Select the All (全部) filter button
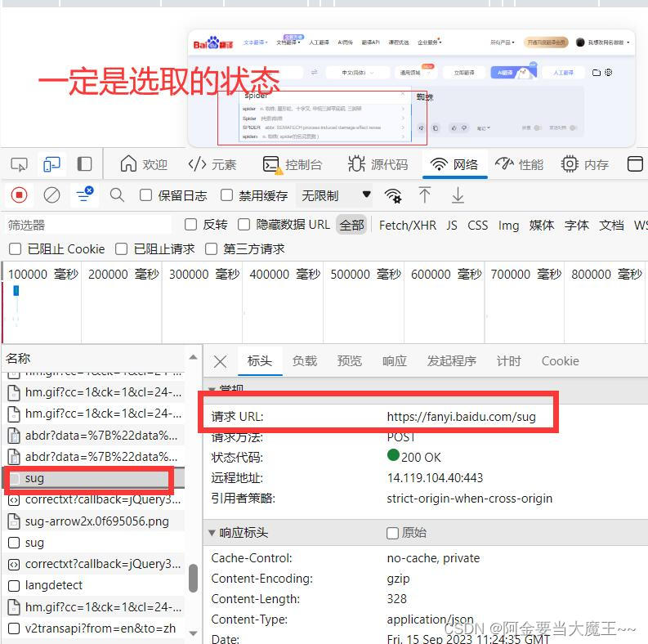Screen dimensions: 648x644 pos(351,225)
